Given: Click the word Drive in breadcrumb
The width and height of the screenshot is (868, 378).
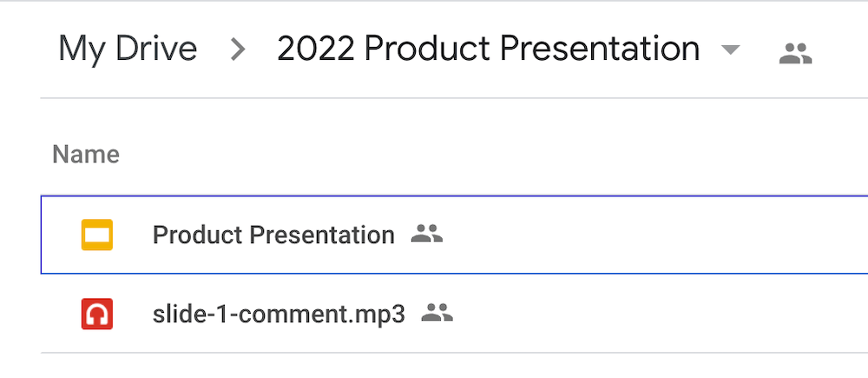Looking at the screenshot, I should pos(156,49).
